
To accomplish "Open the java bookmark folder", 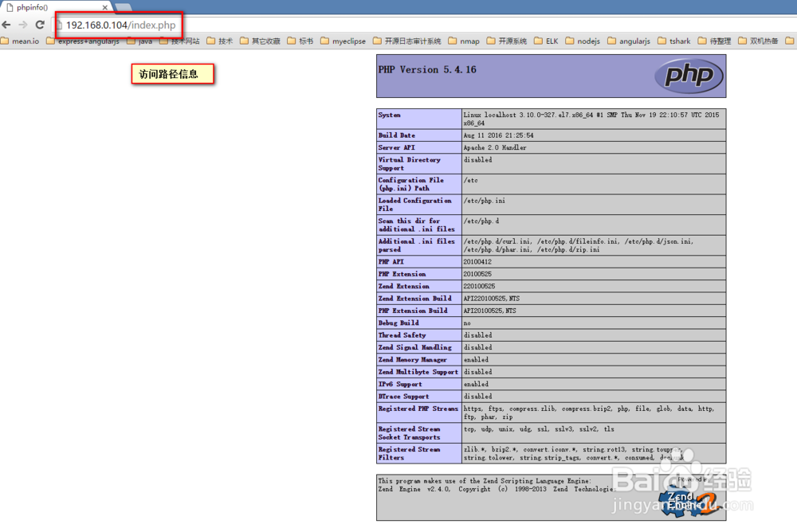I will click(x=139, y=41).
